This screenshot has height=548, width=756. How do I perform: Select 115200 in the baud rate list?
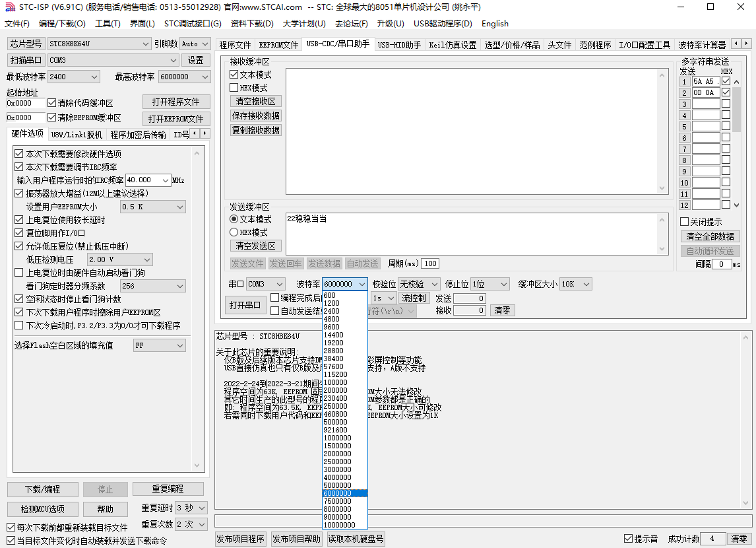(x=345, y=374)
